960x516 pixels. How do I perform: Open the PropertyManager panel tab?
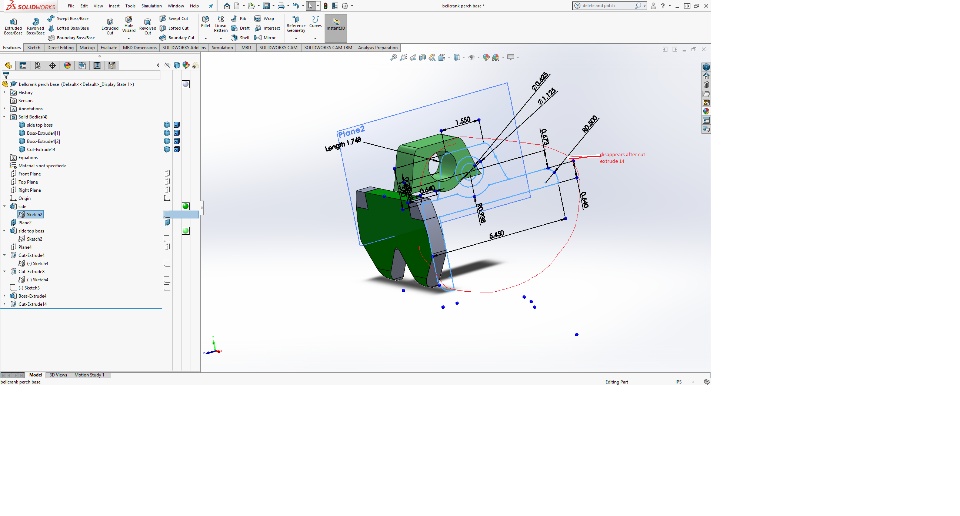[x=23, y=65]
